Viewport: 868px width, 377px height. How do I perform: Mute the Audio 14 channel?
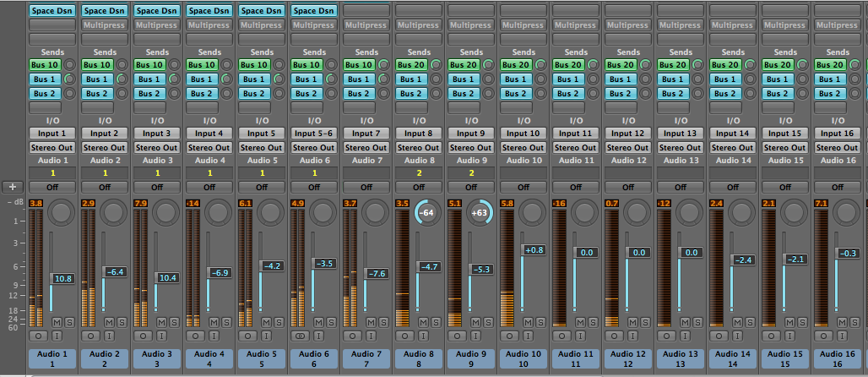737,322
